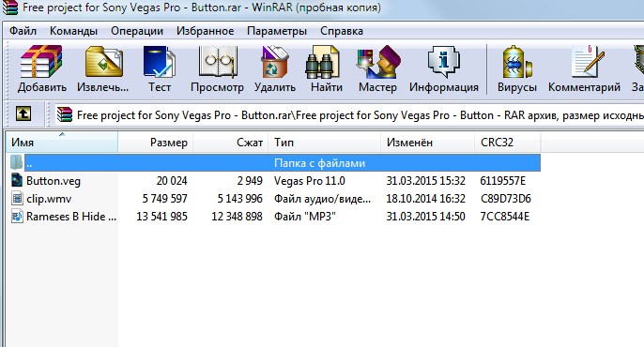The width and height of the screenshot is (644, 347).
Task: Select the Button.veg file icon
Action: pyautogui.click(x=17, y=180)
